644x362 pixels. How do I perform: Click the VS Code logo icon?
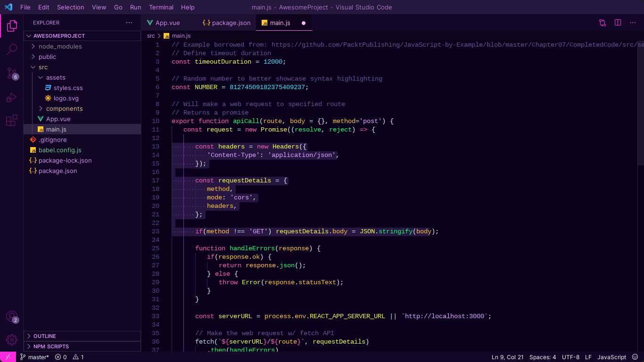8,7
